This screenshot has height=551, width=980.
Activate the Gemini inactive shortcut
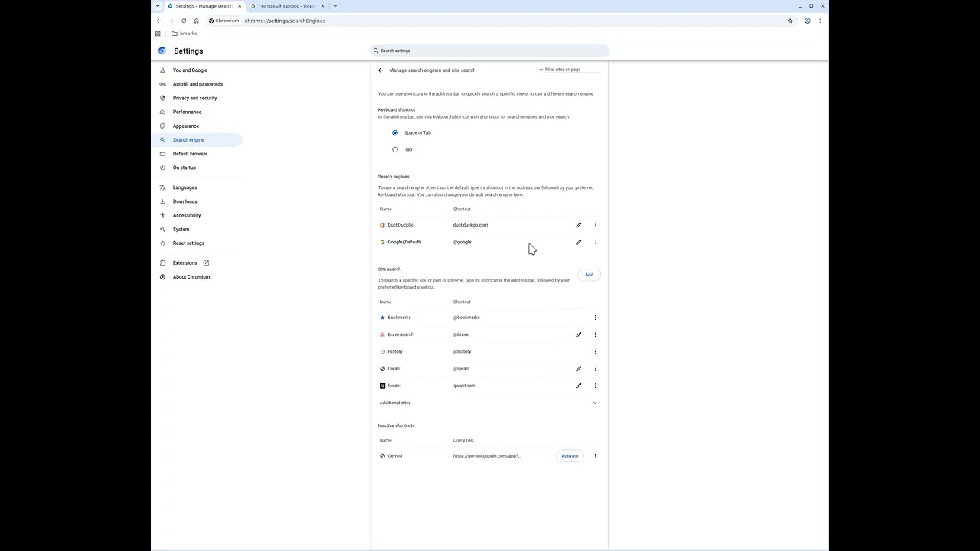[x=570, y=456]
